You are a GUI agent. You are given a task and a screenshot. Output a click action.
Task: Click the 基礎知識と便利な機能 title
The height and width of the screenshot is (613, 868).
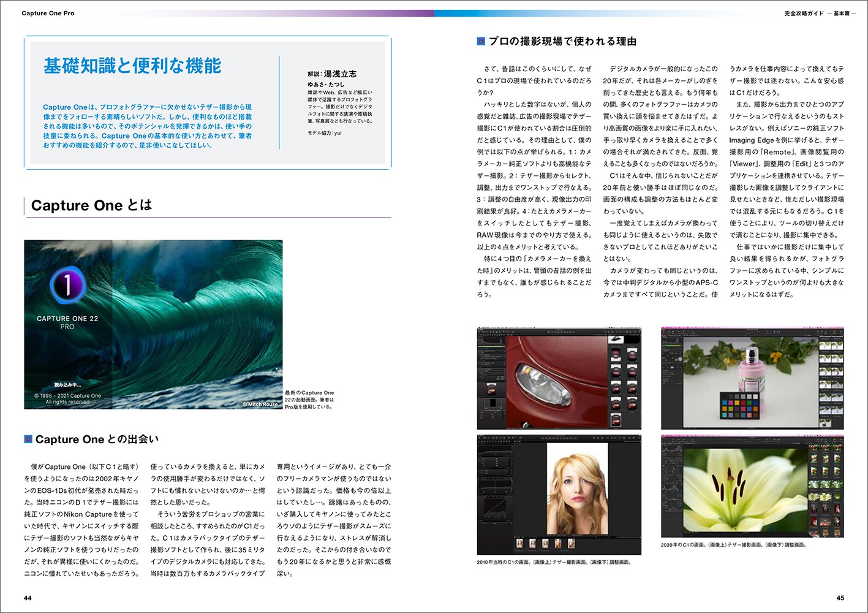[132, 66]
